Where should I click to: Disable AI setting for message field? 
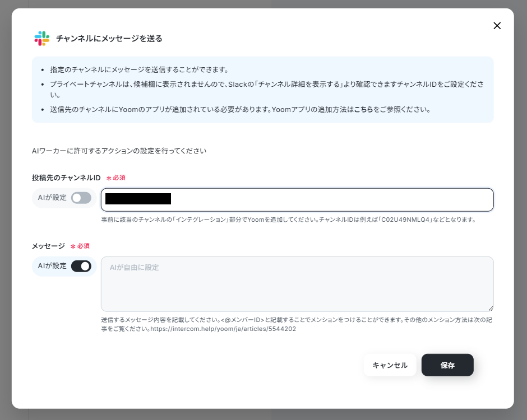click(81, 266)
